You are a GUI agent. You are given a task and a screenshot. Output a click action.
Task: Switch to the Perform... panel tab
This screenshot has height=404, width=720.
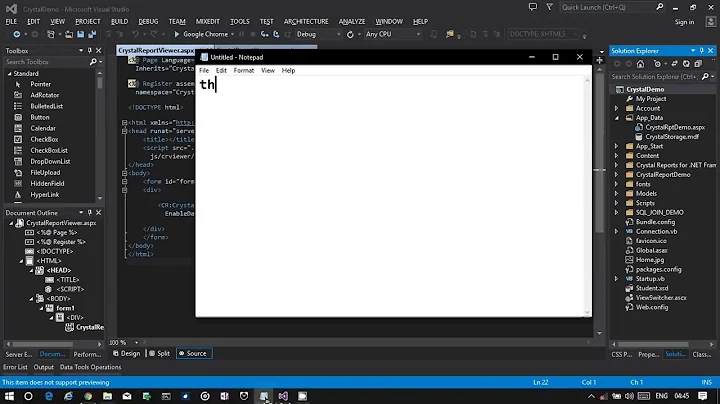point(87,354)
